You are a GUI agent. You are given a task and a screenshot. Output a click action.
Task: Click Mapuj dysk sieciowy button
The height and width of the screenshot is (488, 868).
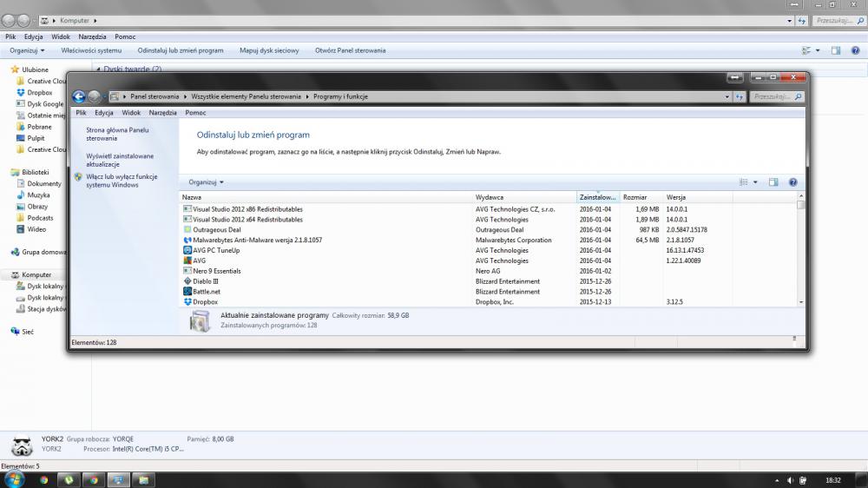(x=269, y=50)
